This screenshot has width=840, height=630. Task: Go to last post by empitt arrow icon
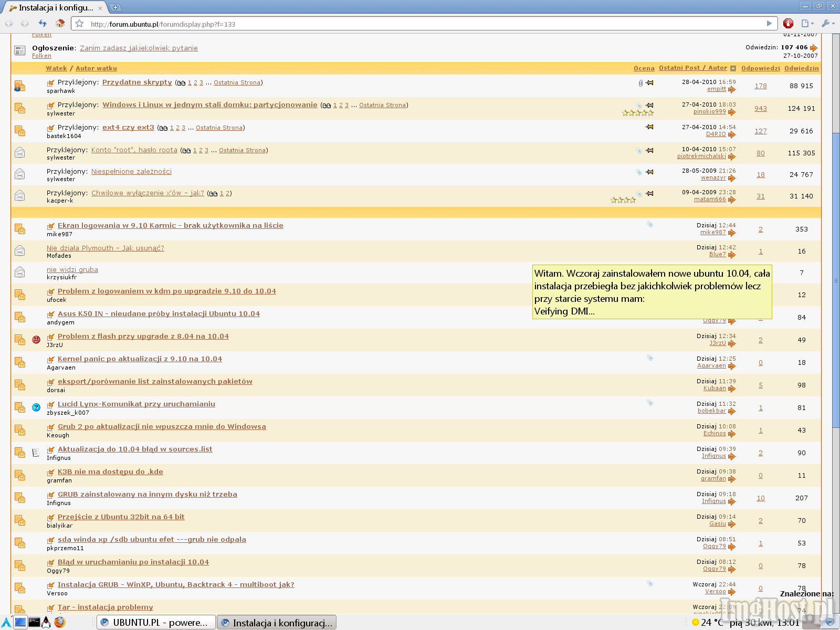732,89
